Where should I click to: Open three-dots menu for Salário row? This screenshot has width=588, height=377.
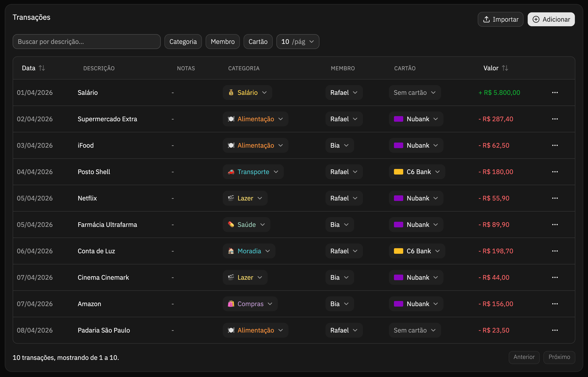tap(555, 93)
